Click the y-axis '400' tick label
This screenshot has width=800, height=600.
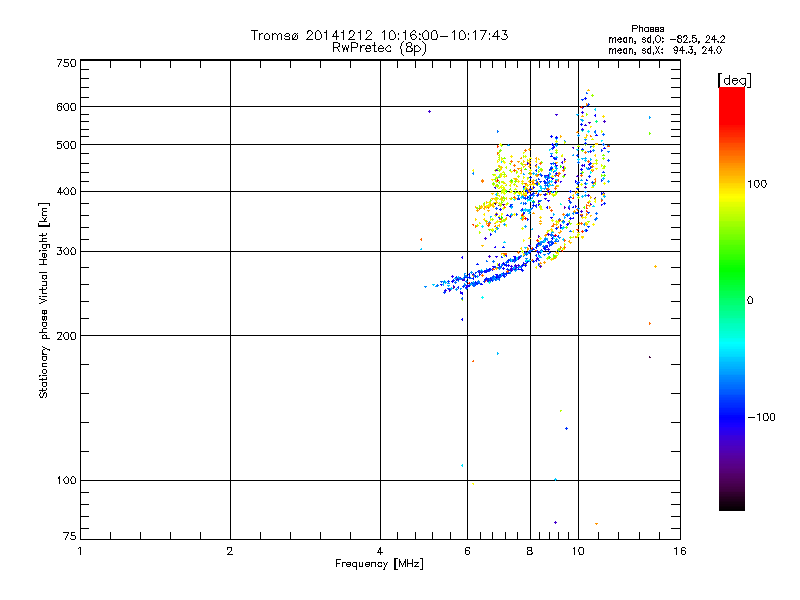[x=67, y=191]
